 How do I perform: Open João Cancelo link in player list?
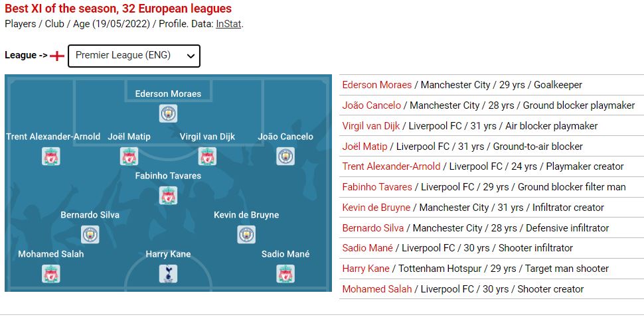click(371, 105)
